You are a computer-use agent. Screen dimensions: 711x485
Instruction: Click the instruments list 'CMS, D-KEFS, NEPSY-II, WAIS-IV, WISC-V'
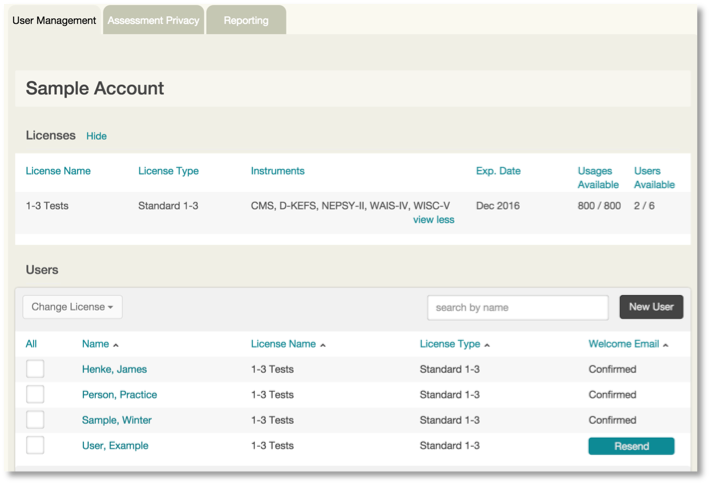point(350,206)
